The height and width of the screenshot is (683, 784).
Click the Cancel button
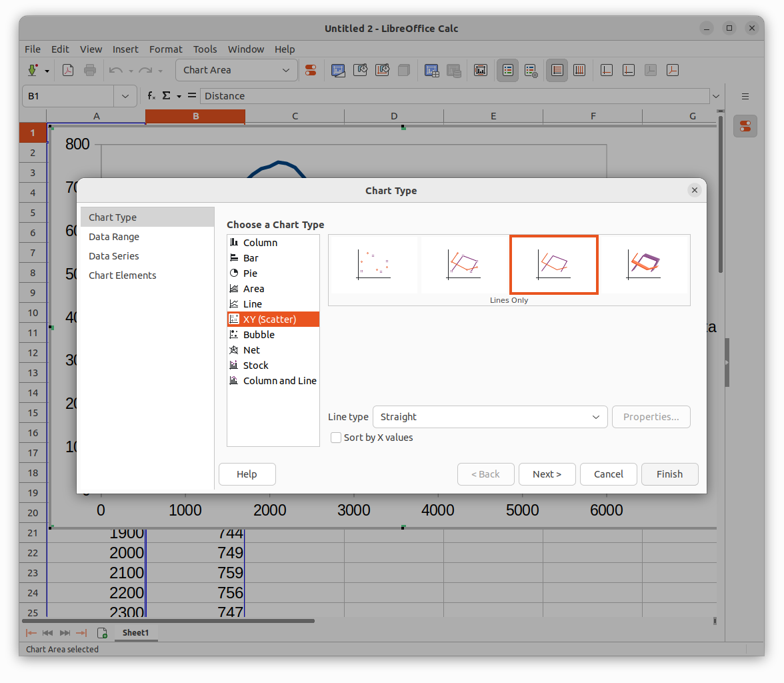pos(609,474)
